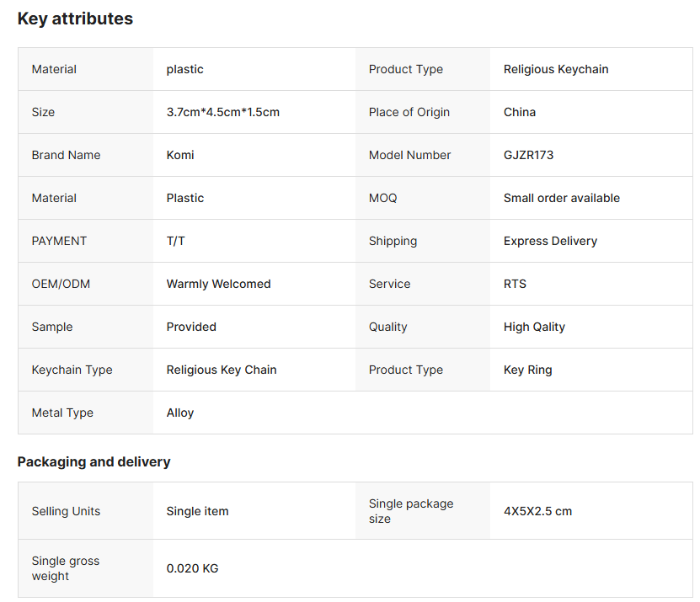Click the Packaging and delivery heading

pyautogui.click(x=94, y=461)
